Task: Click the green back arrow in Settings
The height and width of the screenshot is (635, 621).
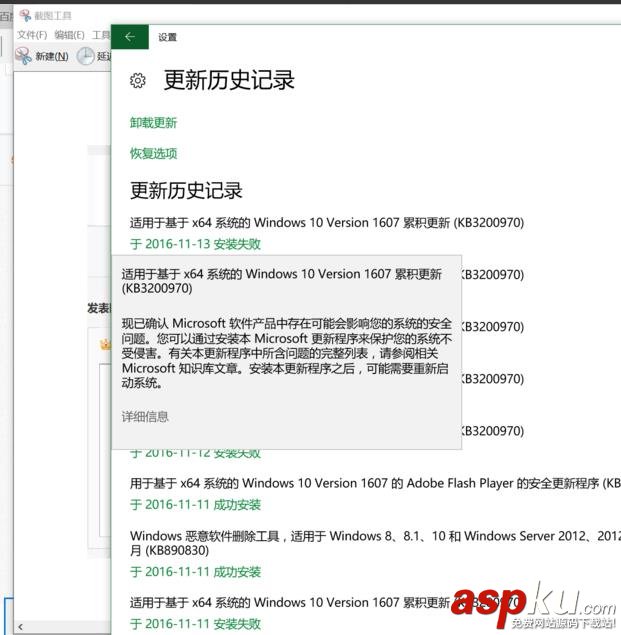Action: [130, 37]
